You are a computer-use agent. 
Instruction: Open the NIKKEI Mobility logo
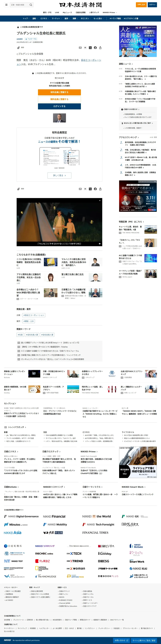(55, 525)
